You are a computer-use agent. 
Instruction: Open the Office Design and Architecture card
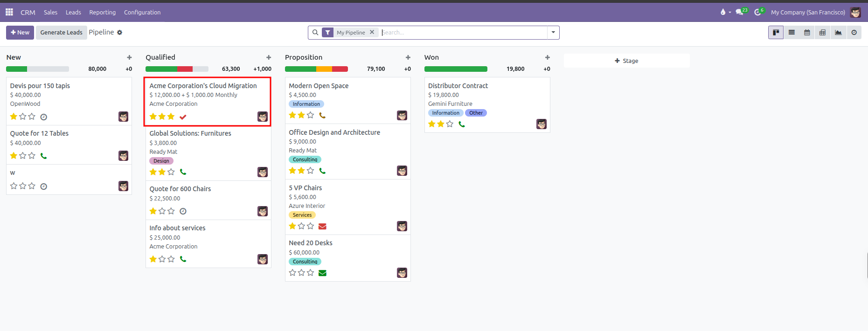[x=347, y=152]
